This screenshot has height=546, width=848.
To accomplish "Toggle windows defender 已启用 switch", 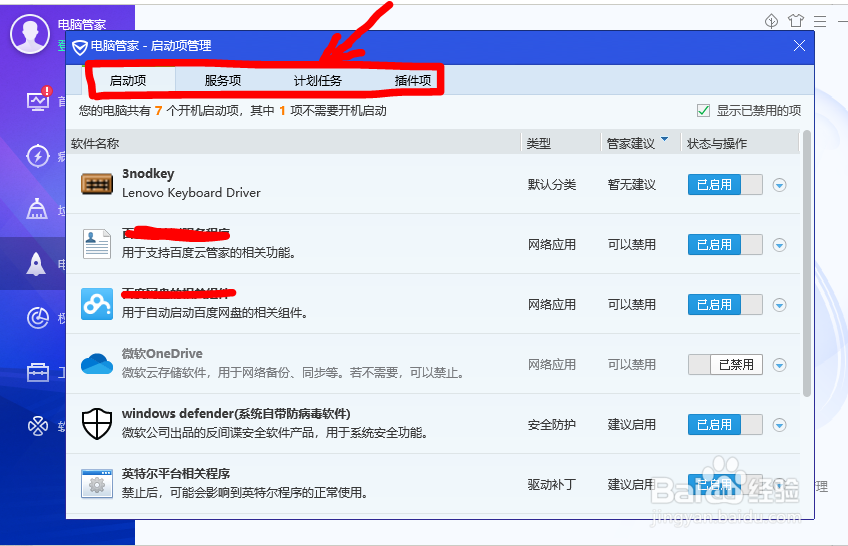I will [725, 424].
